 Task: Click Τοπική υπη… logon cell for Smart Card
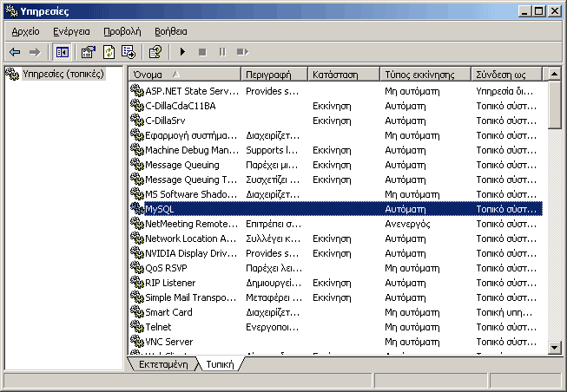pos(504,312)
